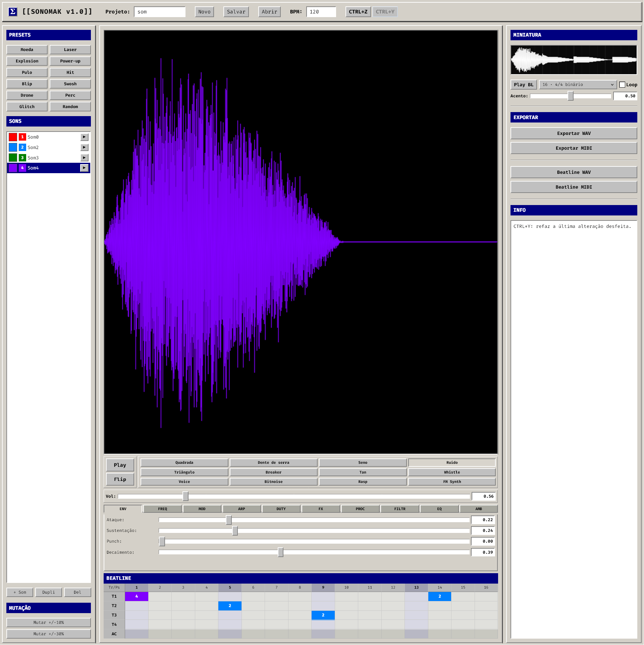This screenshot has width=644, height=645.
Task: Click red color swatch of Som0
Action: tap(13, 137)
